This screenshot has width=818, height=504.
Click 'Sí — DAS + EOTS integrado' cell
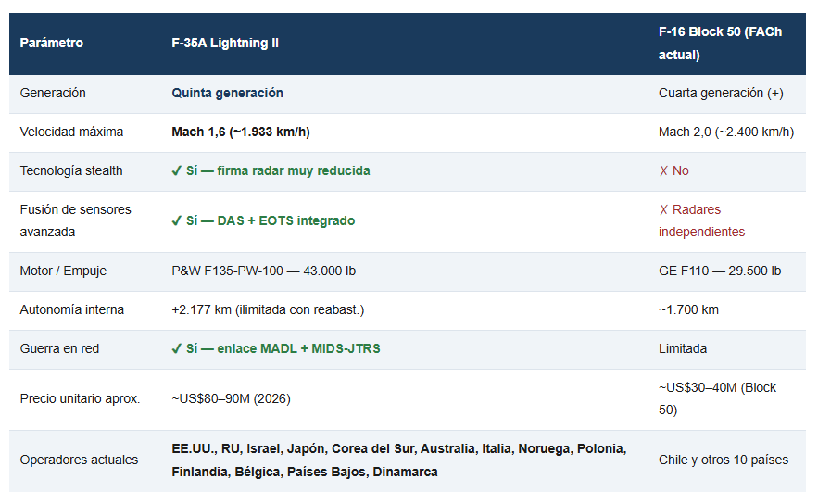click(x=263, y=220)
